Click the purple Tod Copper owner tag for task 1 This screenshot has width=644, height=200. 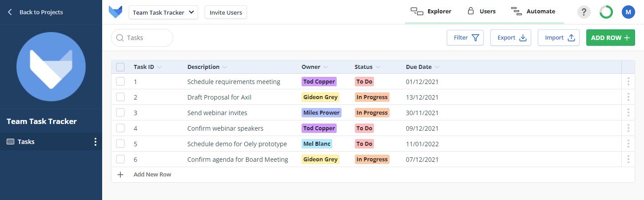(x=319, y=82)
